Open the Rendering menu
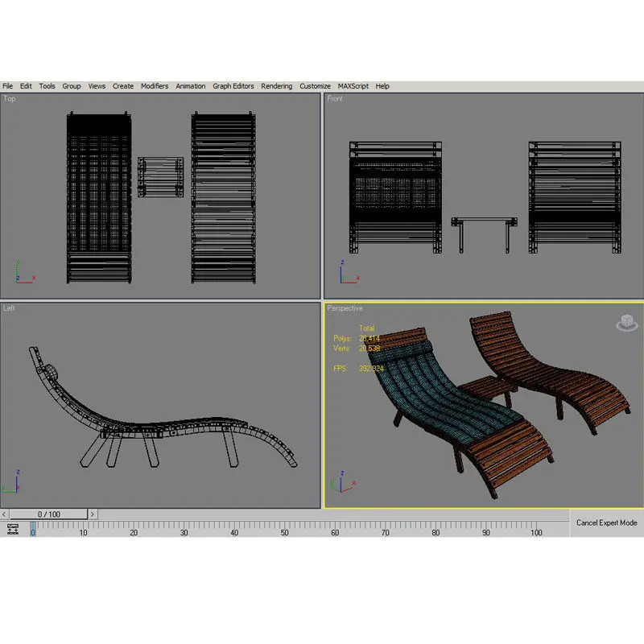644x644 pixels. click(276, 86)
